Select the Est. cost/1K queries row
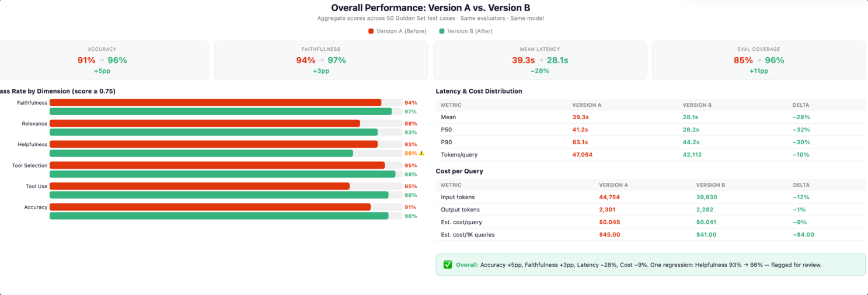 651,235
